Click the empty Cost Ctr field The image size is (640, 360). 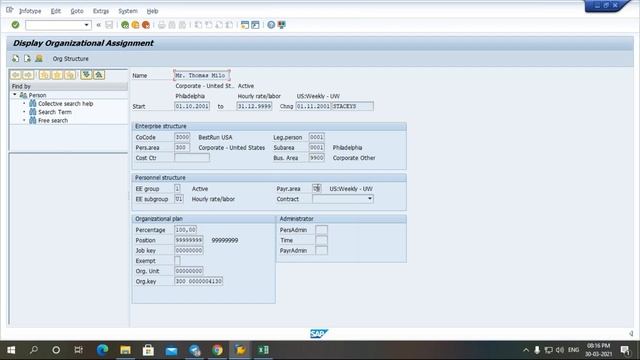192,158
